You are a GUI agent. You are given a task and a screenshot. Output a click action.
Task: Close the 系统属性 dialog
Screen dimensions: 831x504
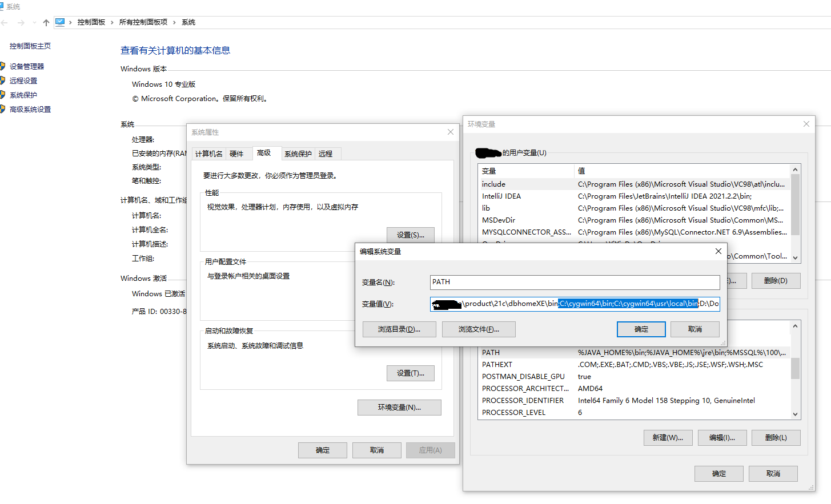point(451,132)
